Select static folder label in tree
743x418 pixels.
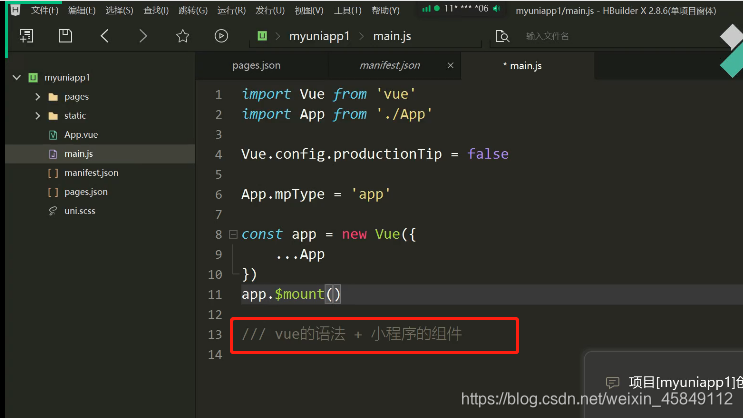coord(75,116)
